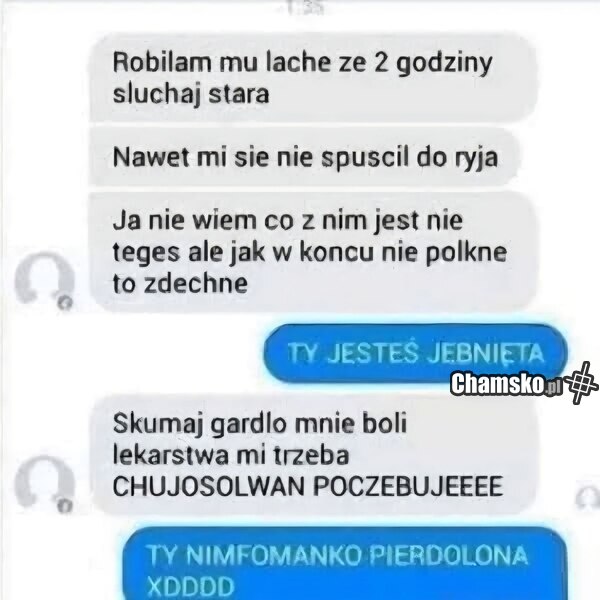Click the "teges ale jak w koncu" line
The width and height of the screenshot is (600, 600).
310,253
